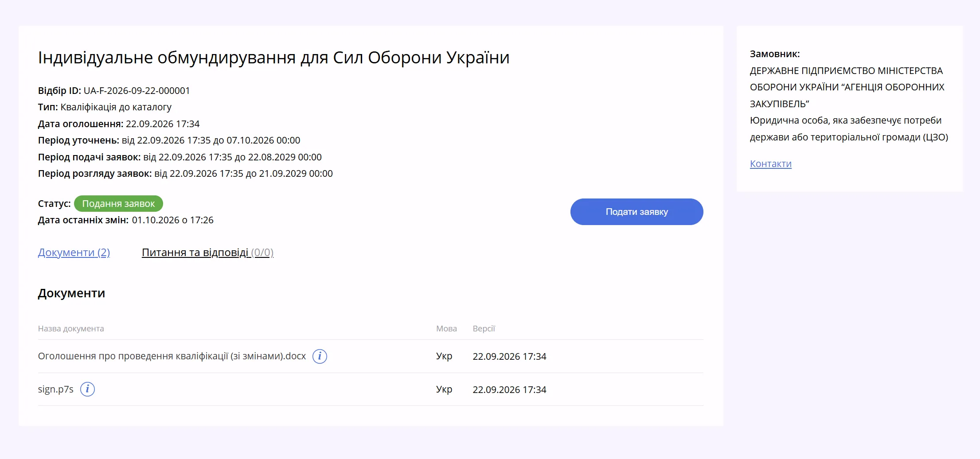This screenshot has width=980, height=459.
Task: Click the Назва документа column header
Action: [x=71, y=329]
